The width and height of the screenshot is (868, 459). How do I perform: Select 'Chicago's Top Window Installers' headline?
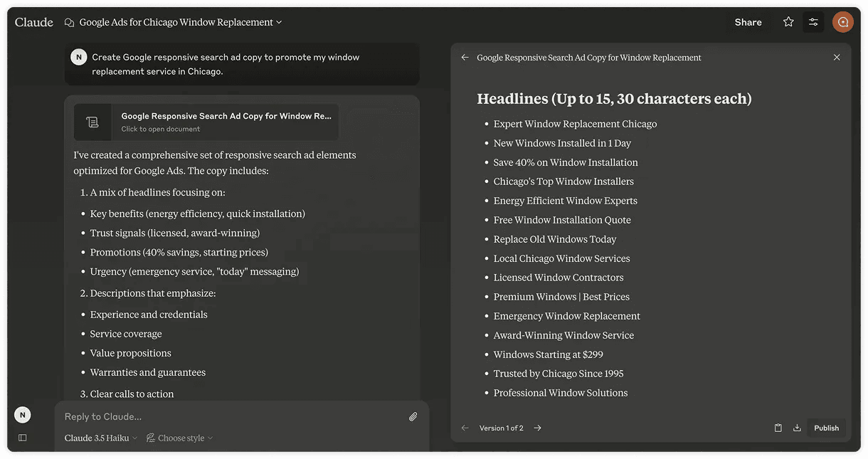[563, 181]
